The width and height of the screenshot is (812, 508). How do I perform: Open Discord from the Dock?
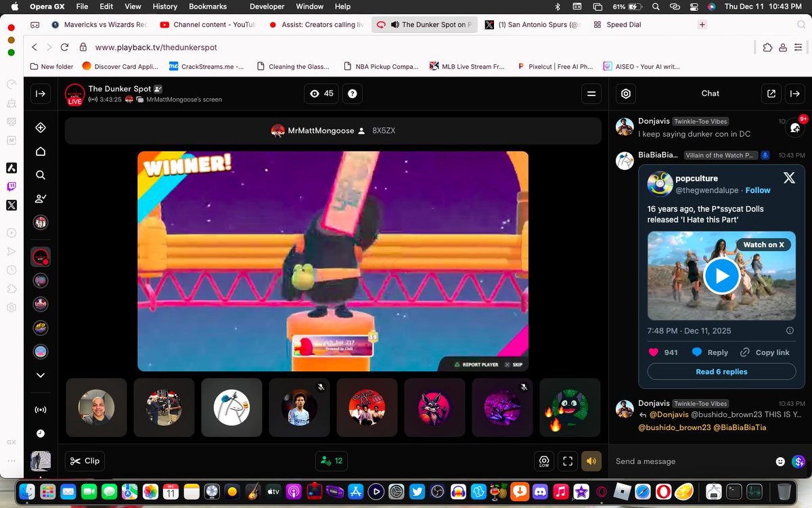[x=539, y=491]
